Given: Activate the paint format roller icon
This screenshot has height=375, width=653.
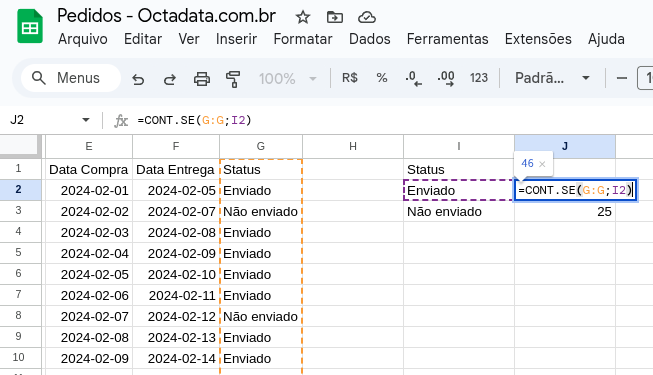Looking at the screenshot, I should click(233, 78).
